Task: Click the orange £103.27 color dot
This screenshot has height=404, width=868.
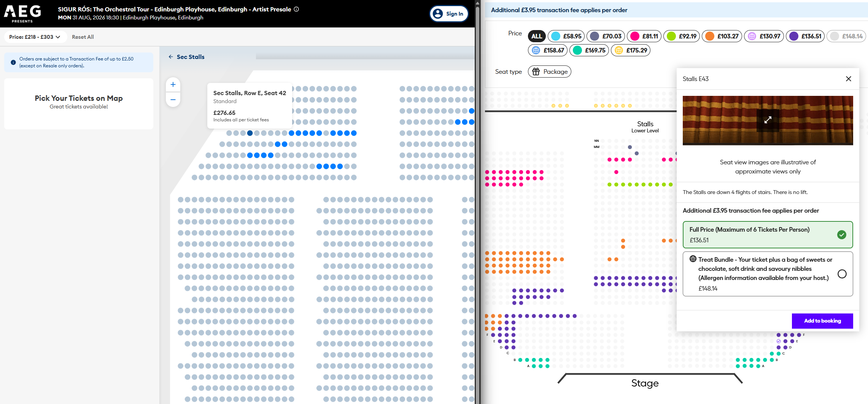Action: 709,36
